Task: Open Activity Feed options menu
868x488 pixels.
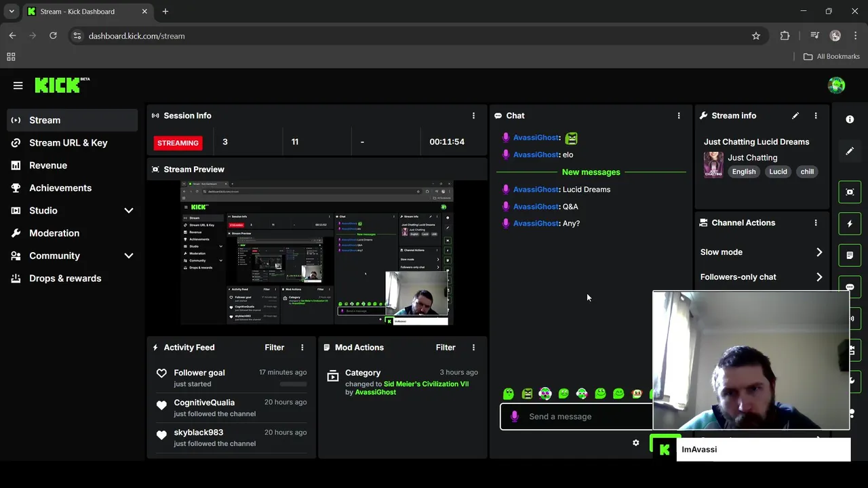Action: [302, 348]
